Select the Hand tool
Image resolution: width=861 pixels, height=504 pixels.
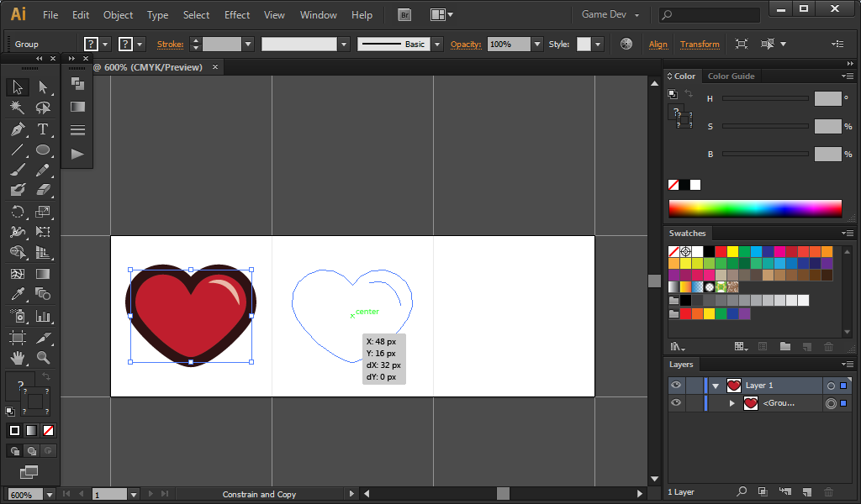pyautogui.click(x=18, y=358)
